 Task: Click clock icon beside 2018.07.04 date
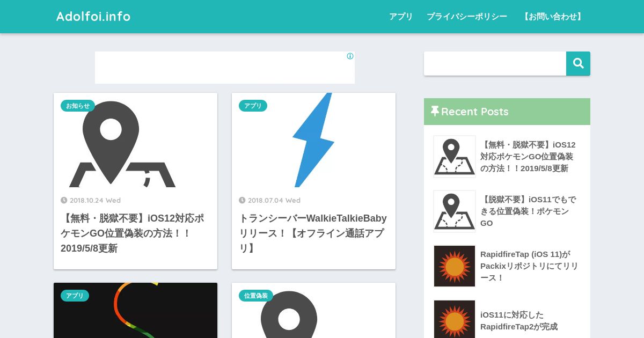point(242,200)
